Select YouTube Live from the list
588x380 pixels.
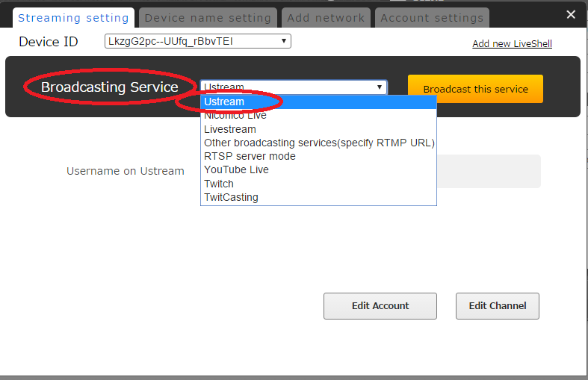318,169
